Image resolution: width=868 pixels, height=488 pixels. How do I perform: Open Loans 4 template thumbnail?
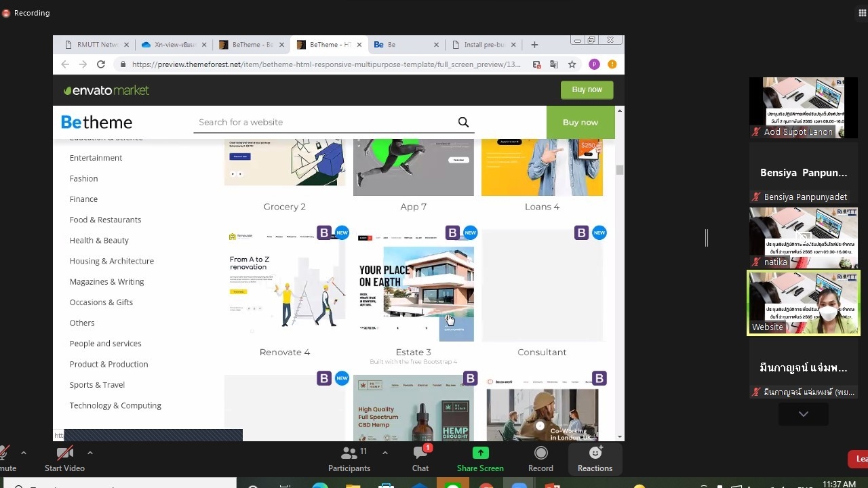point(542,167)
